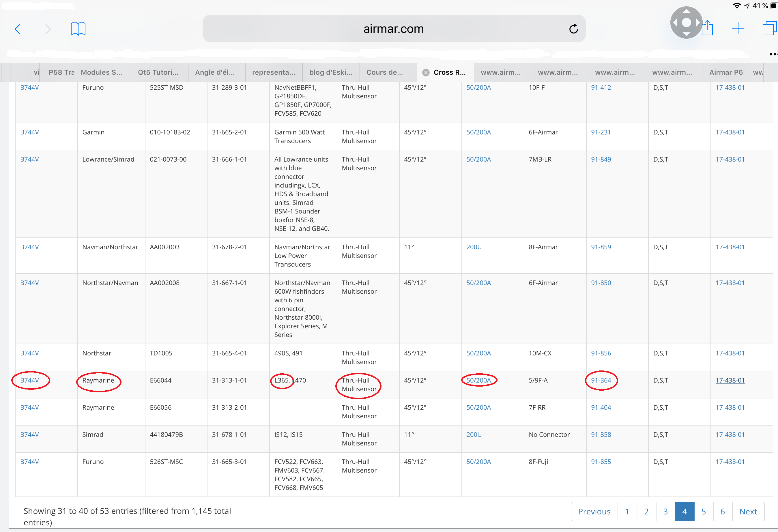Close the Cross R... tab
The width and height of the screenshot is (778, 532).
tap(425, 73)
